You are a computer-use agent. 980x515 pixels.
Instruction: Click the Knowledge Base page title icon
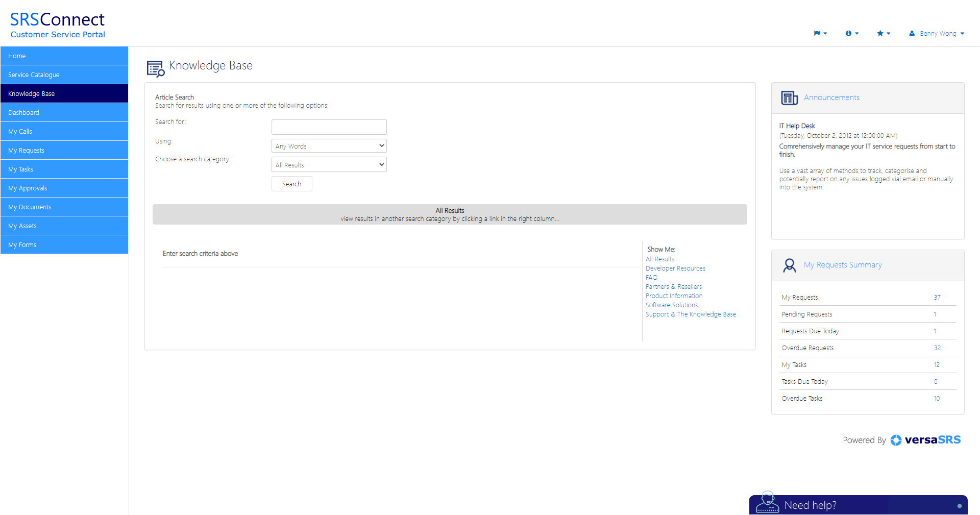pyautogui.click(x=156, y=68)
